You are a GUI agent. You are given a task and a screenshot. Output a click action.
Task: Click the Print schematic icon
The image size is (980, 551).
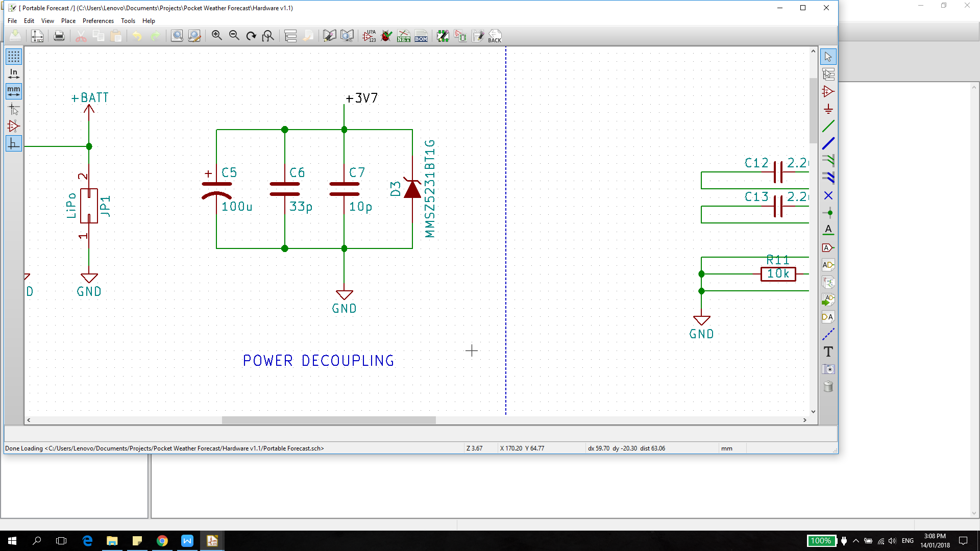59,36
